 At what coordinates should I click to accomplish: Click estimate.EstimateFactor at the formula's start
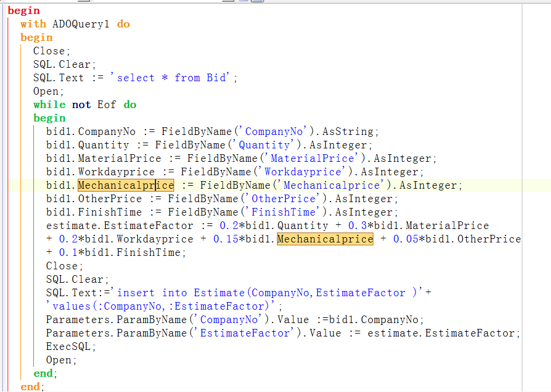pyautogui.click(x=119, y=225)
